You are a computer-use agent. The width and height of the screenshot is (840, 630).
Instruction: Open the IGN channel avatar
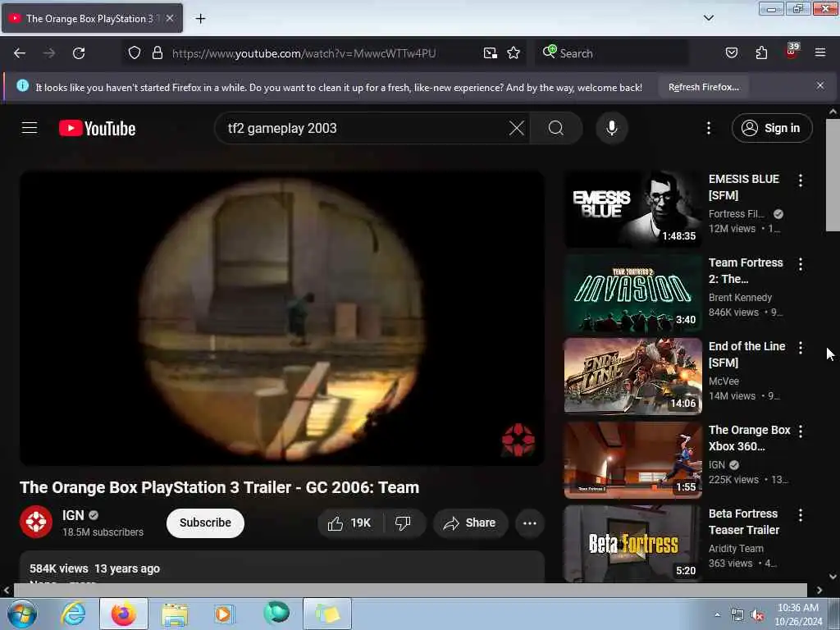(x=36, y=522)
